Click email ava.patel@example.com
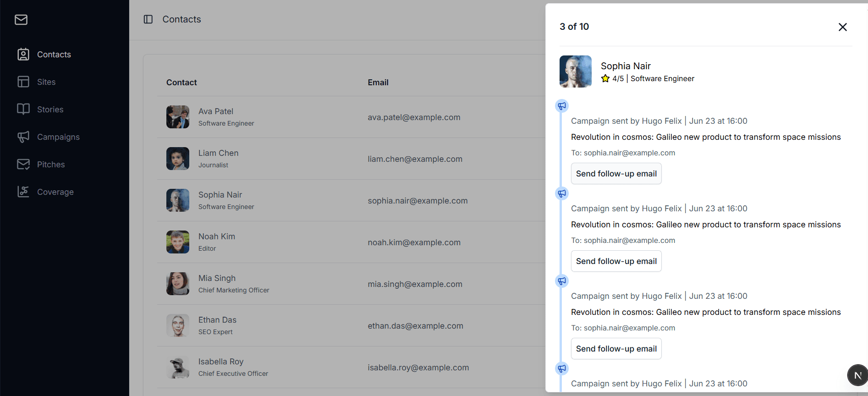The image size is (868, 396). 414,117
